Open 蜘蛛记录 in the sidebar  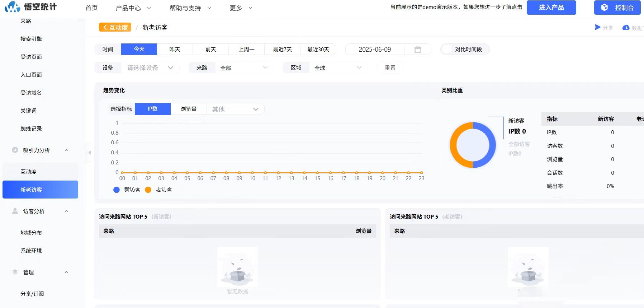click(31, 129)
